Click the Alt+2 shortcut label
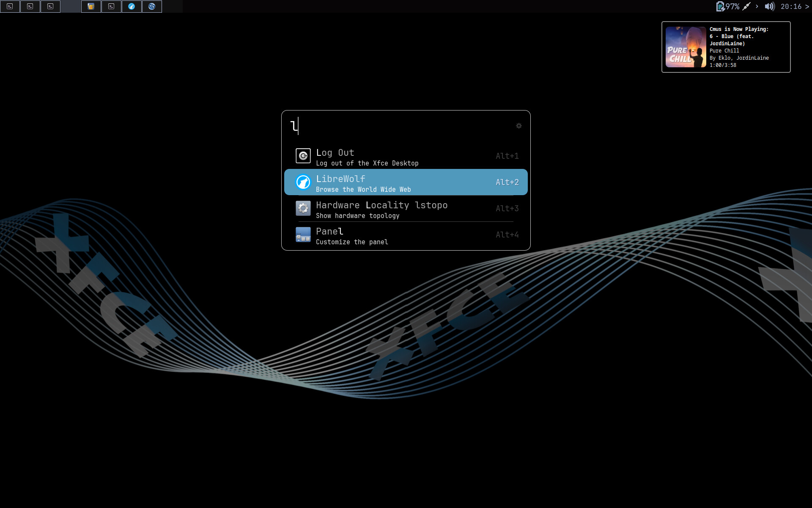 (x=507, y=182)
